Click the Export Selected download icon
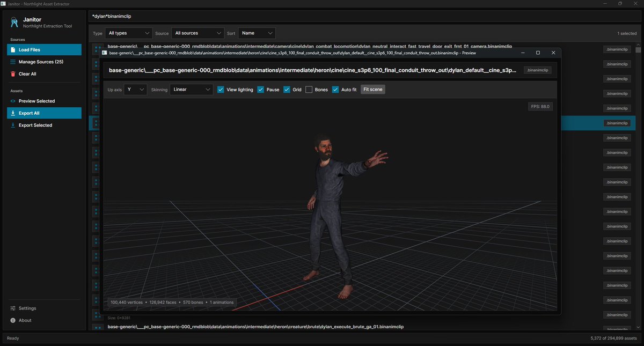The image size is (644, 346). (13, 125)
